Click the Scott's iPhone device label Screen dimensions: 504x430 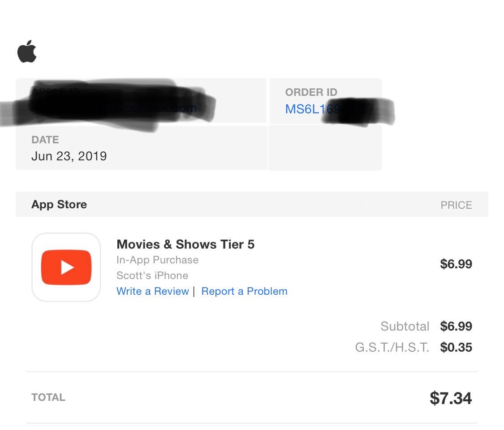(152, 275)
